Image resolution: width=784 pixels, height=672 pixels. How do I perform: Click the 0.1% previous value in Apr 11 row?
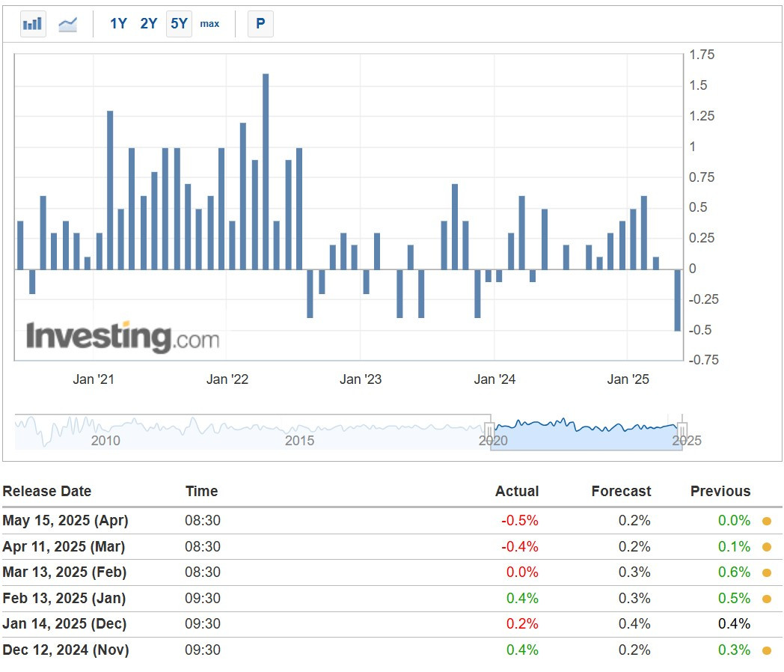coord(734,546)
